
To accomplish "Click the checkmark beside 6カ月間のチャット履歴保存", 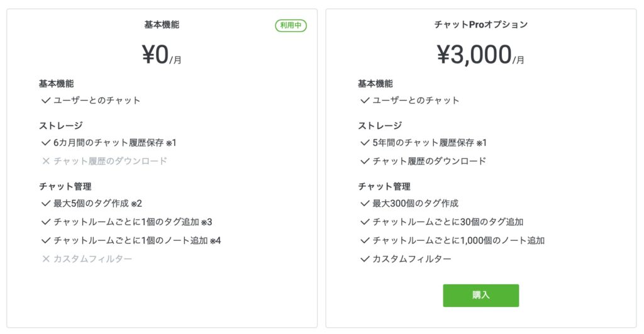I will (46, 143).
